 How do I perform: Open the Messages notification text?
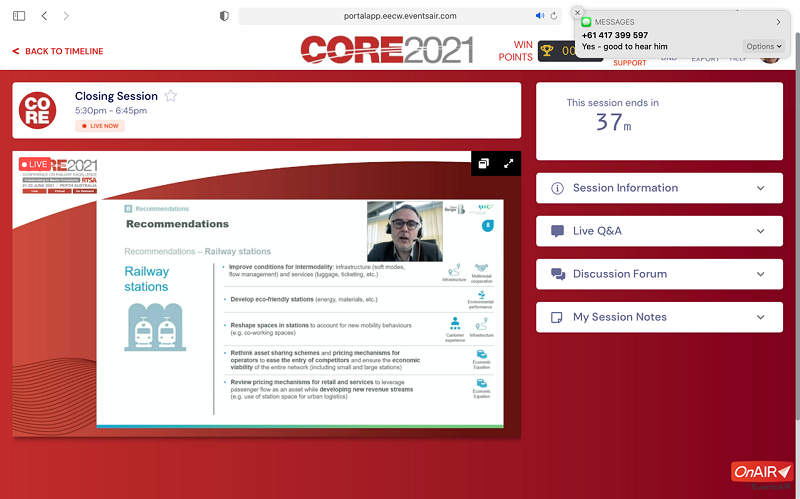pyautogui.click(x=624, y=46)
